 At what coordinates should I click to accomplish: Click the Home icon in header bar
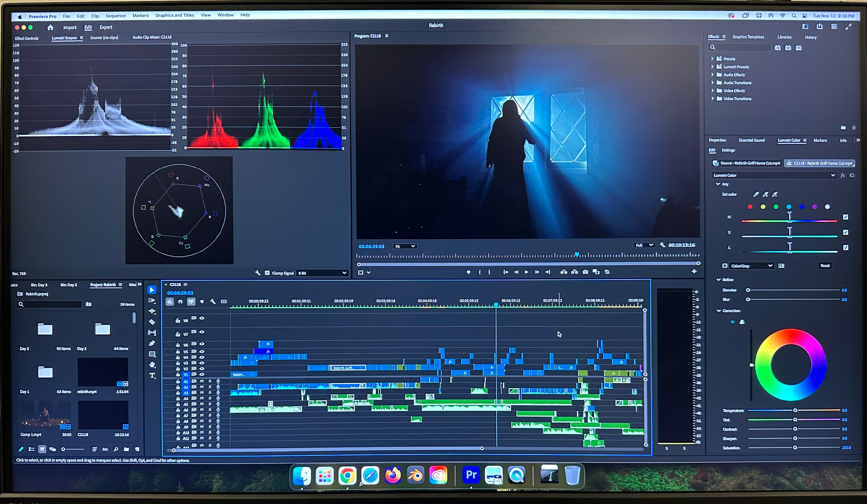(x=50, y=28)
